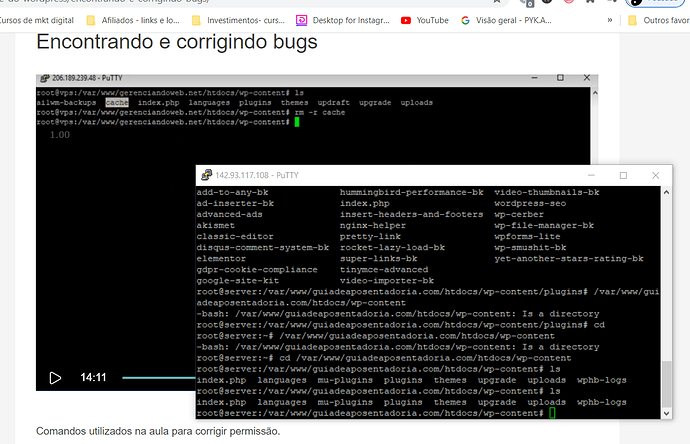Click 'video-importer-bk' in the terminal listing
The image size is (690, 444).
coord(387,280)
